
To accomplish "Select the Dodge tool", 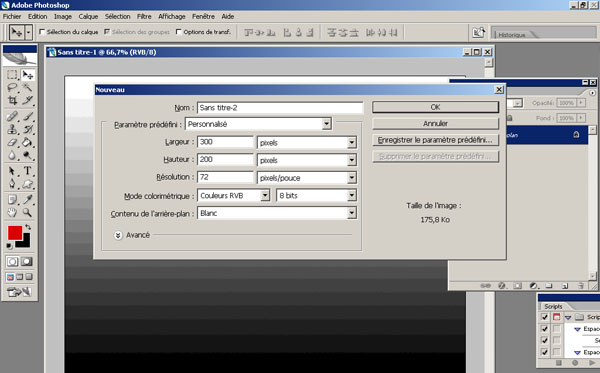I will (x=28, y=155).
